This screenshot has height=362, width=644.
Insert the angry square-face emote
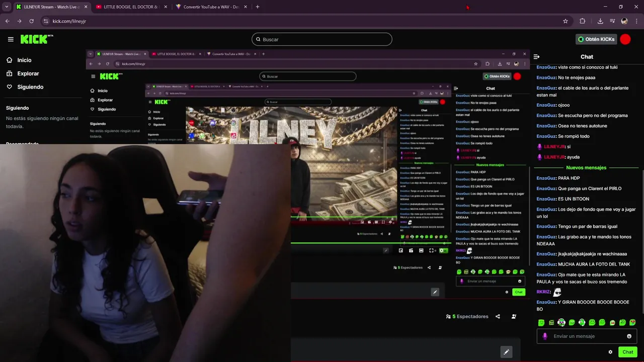tap(551, 323)
